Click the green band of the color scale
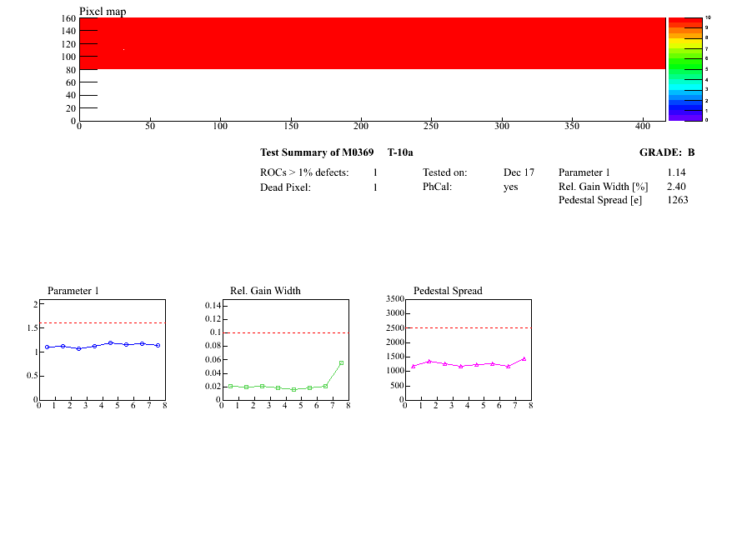This screenshot has height=560, width=747. click(684, 68)
